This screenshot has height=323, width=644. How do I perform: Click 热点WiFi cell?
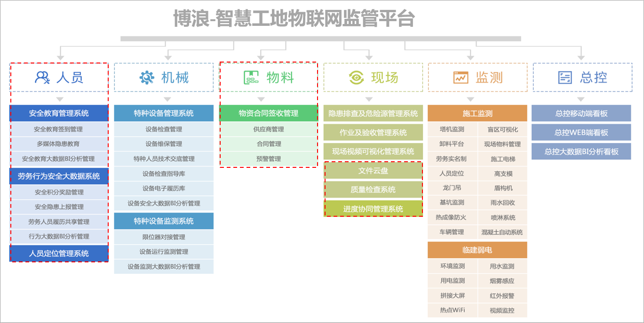(x=452, y=310)
